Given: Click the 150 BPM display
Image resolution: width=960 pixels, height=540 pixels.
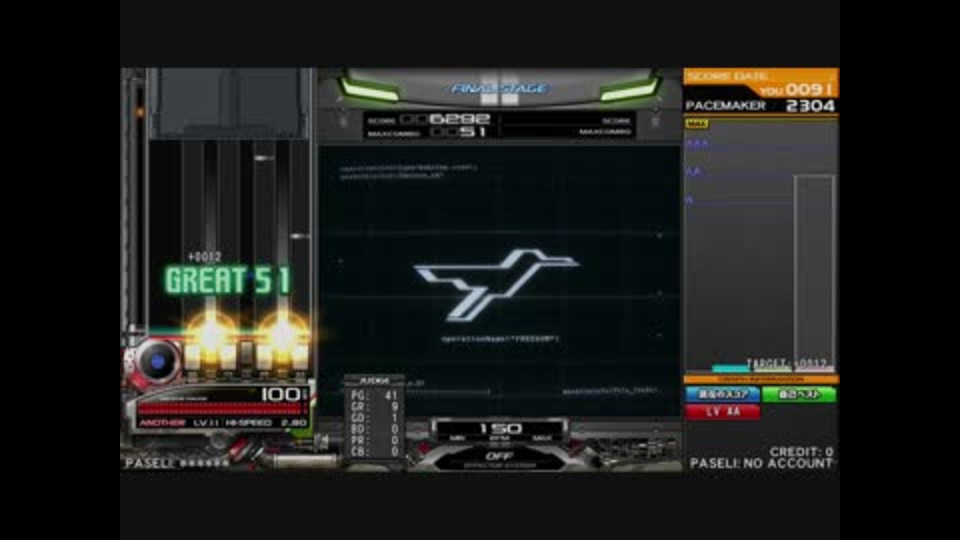Looking at the screenshot, I should pyautogui.click(x=500, y=428).
